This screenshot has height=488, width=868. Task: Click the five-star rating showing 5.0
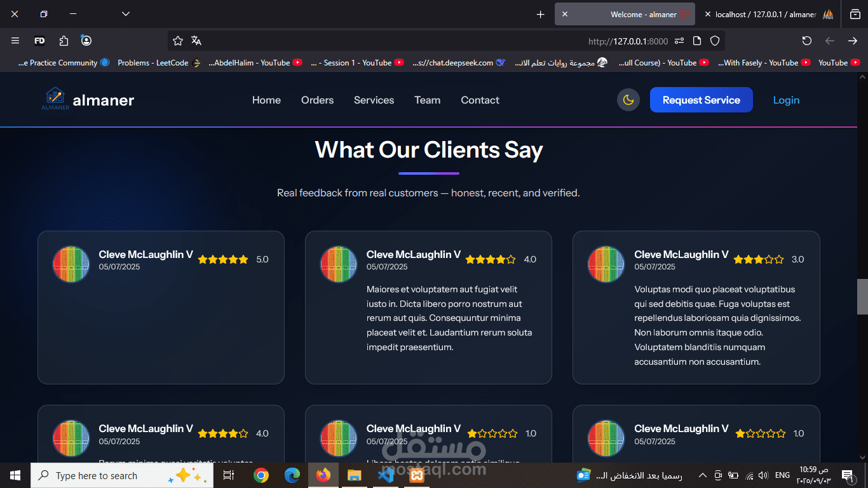point(223,259)
